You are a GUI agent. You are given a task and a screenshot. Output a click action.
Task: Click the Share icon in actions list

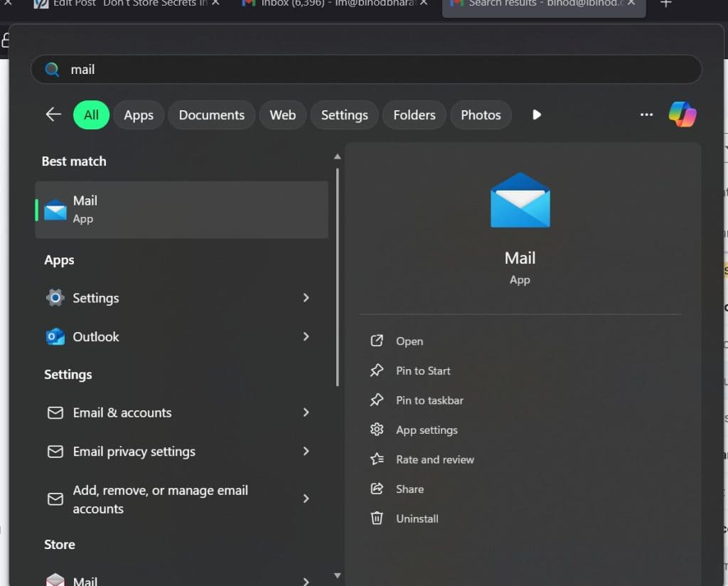tap(377, 489)
